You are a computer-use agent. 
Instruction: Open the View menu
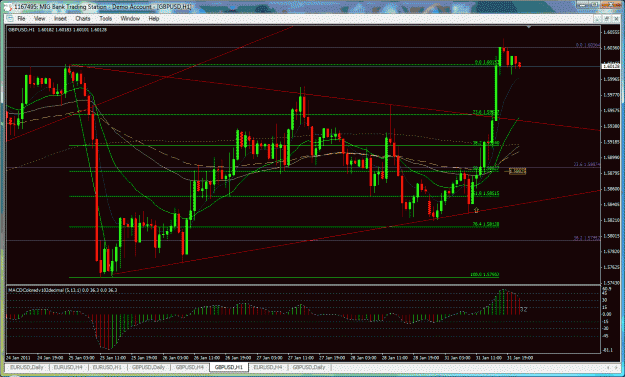click(39, 19)
